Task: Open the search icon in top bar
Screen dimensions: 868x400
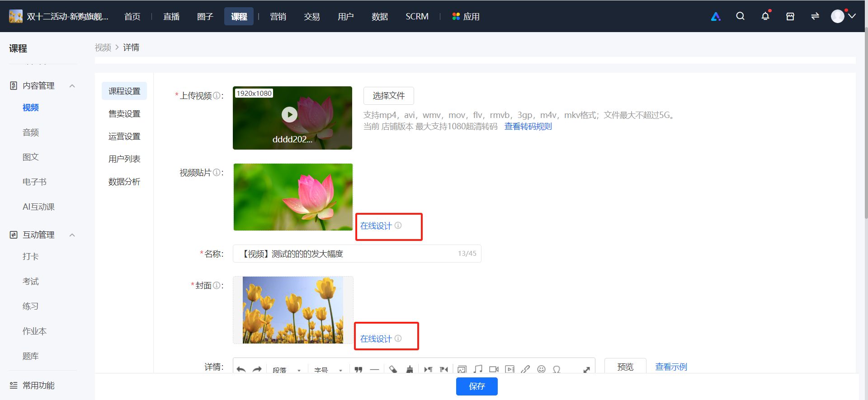Action: click(740, 16)
